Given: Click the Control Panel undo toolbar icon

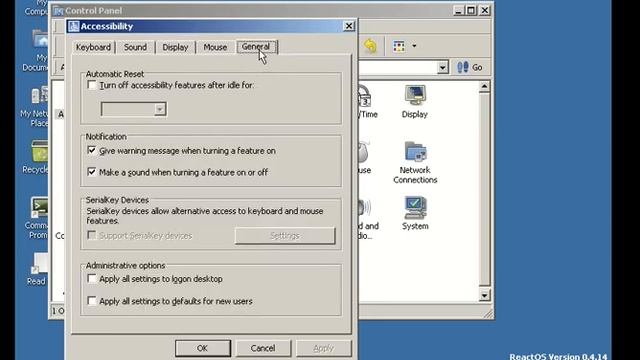Looking at the screenshot, I should (x=371, y=46).
